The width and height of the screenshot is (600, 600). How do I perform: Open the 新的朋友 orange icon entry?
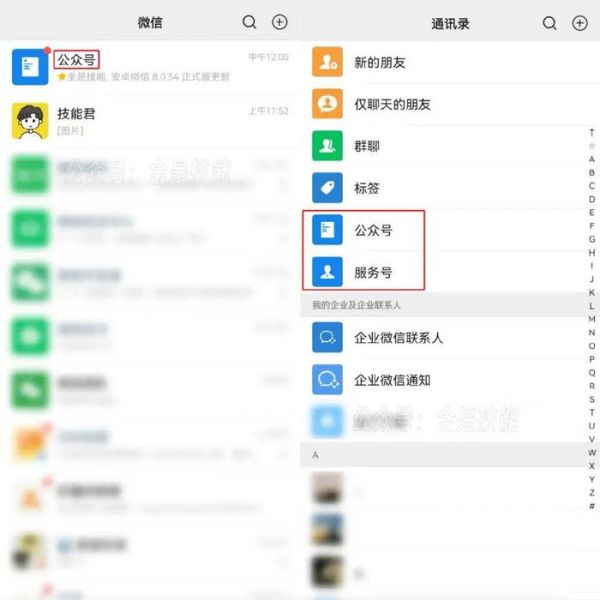327,62
